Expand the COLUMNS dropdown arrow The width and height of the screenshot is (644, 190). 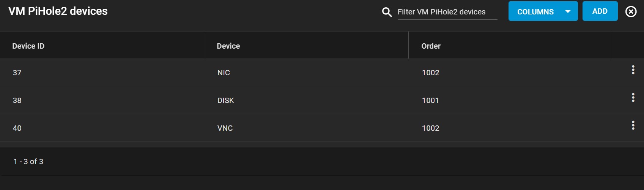pyautogui.click(x=568, y=11)
